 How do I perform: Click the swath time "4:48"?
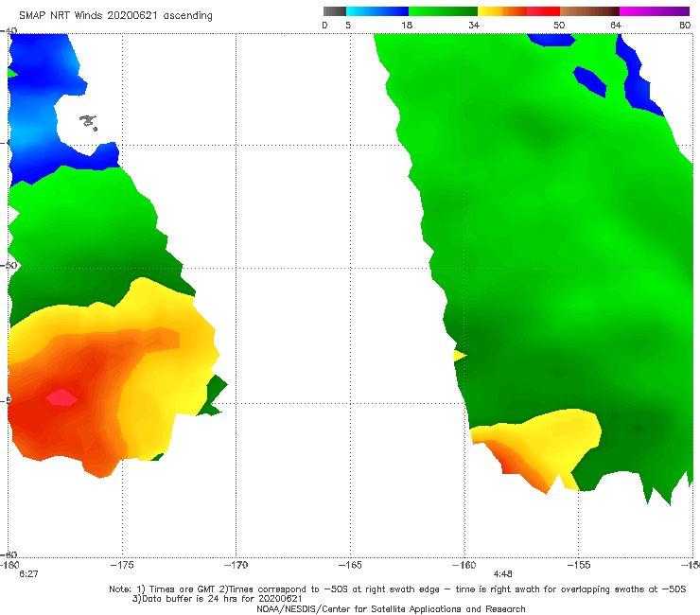click(502, 574)
